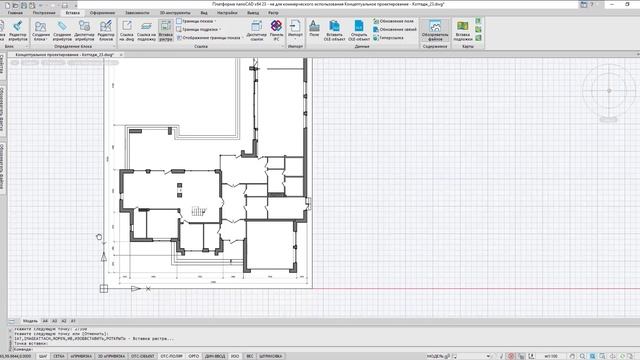
Task: Click the МОДЕЛЬ space button in status bar
Action: coord(439,356)
